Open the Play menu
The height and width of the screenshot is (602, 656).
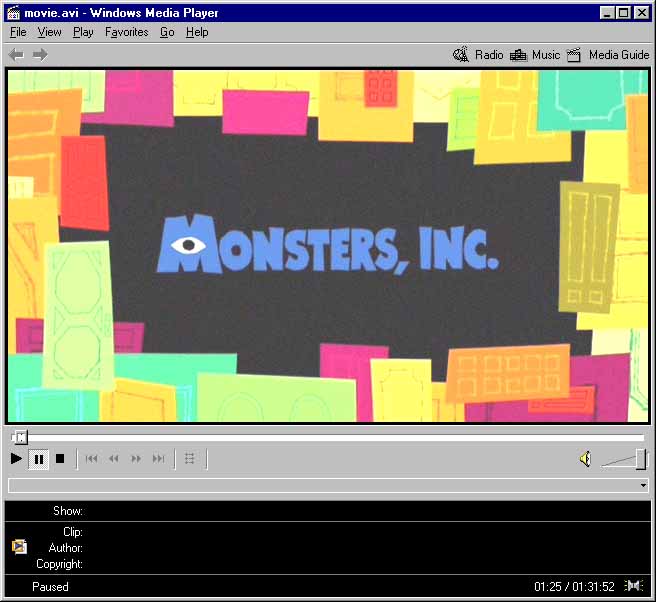[x=83, y=32]
